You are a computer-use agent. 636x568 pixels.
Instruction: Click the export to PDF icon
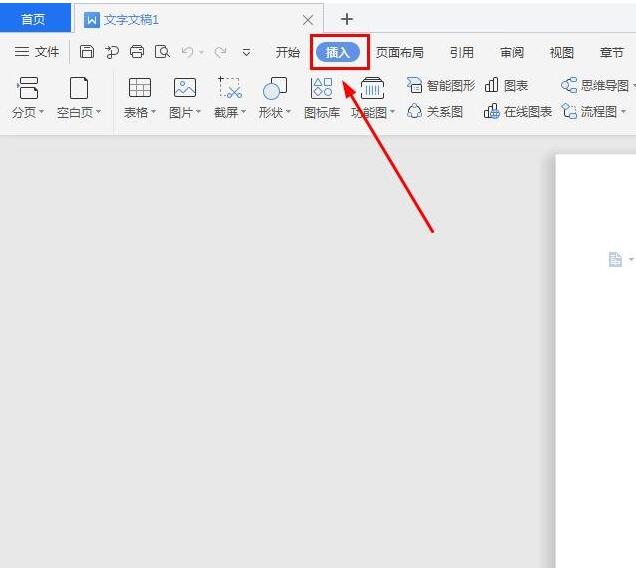point(112,52)
